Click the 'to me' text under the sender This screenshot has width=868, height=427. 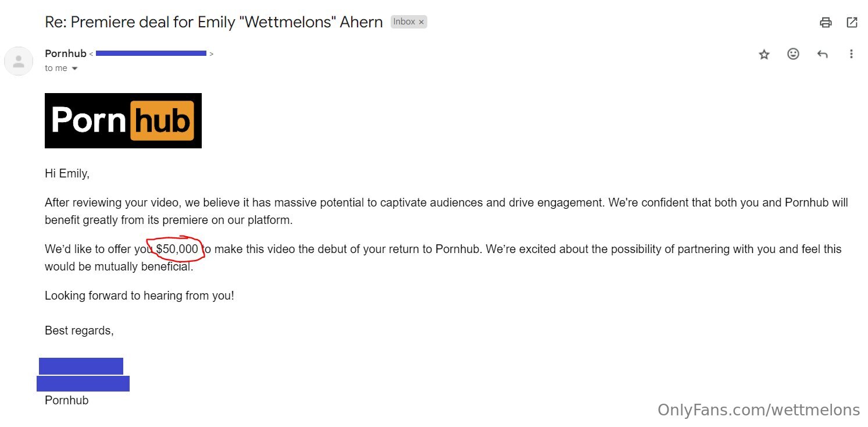click(x=56, y=68)
